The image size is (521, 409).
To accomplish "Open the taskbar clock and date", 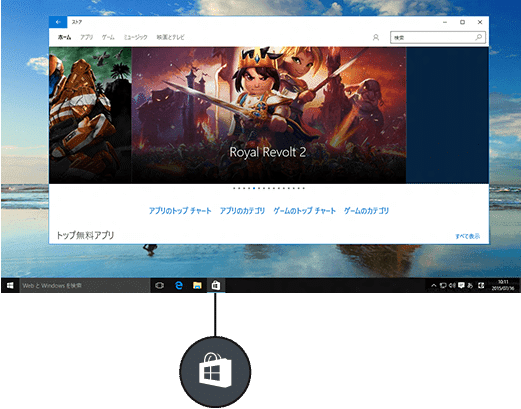I will [503, 285].
